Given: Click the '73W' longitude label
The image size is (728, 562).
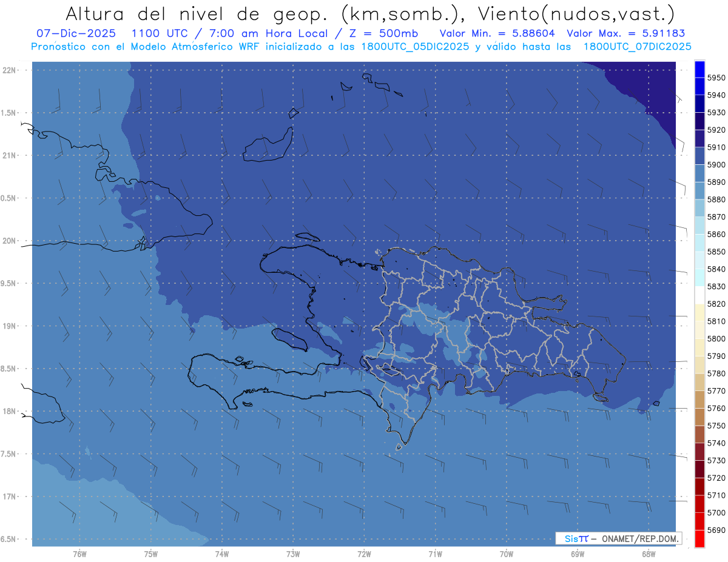Looking at the screenshot, I should click(293, 554).
